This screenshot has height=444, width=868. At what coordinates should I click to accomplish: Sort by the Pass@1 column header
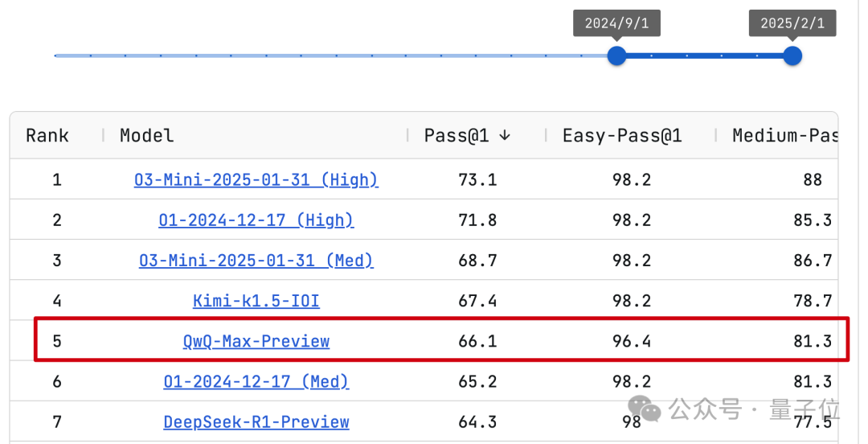click(x=457, y=135)
